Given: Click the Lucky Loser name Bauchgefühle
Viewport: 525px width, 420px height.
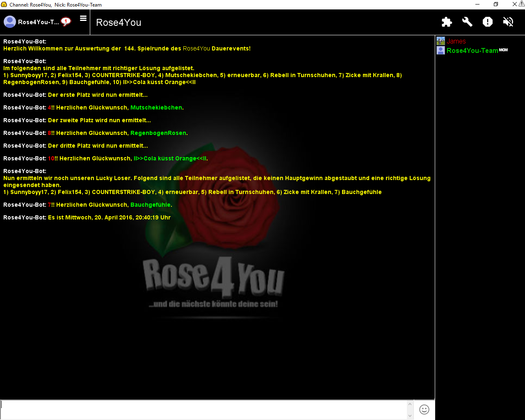Looking at the screenshot, I should click(151, 205).
